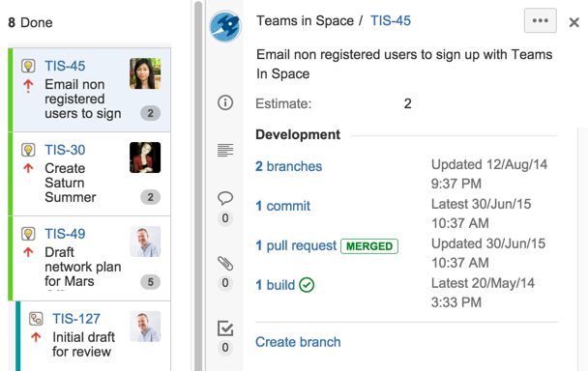Click the comment count 0 under speech bubble

pos(225,218)
